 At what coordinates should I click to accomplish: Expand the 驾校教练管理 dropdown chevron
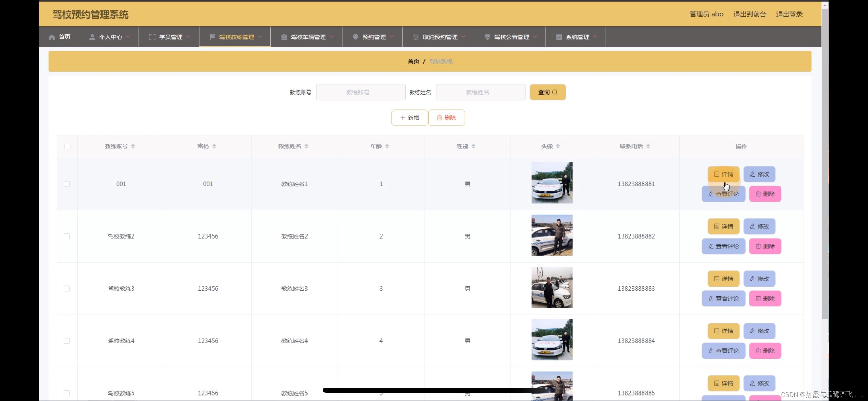260,36
